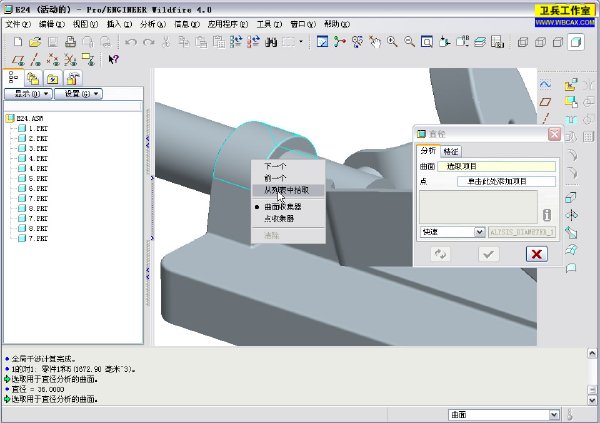
Task: Click the info icon in dialog
Action: click(547, 215)
